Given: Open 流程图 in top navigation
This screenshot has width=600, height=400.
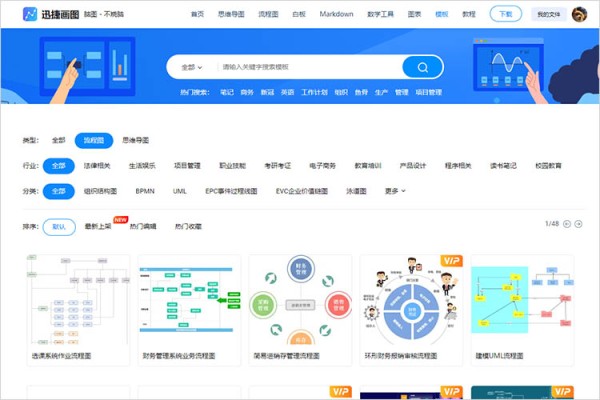Looking at the screenshot, I should click(x=268, y=14).
